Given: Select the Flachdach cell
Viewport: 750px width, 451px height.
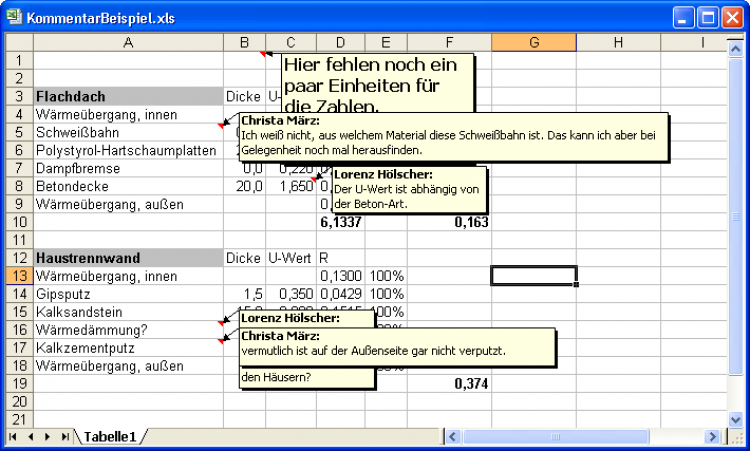Looking at the screenshot, I should click(128, 97).
